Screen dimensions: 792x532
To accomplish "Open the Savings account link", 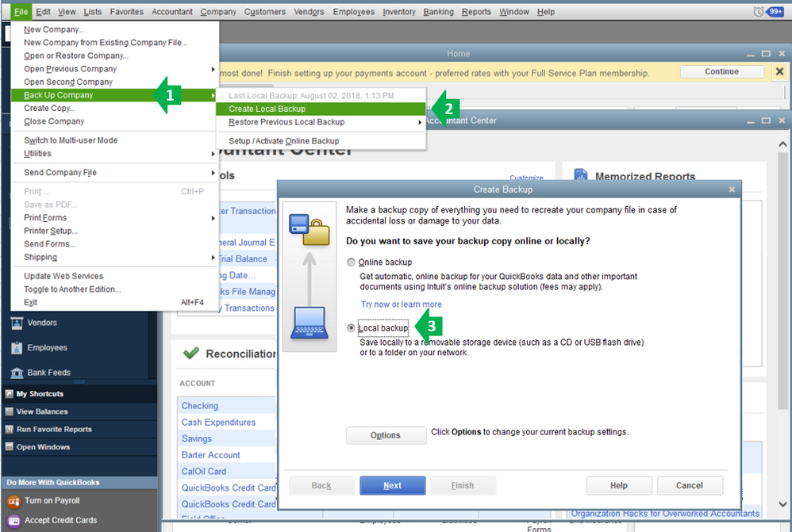I will pos(197,438).
